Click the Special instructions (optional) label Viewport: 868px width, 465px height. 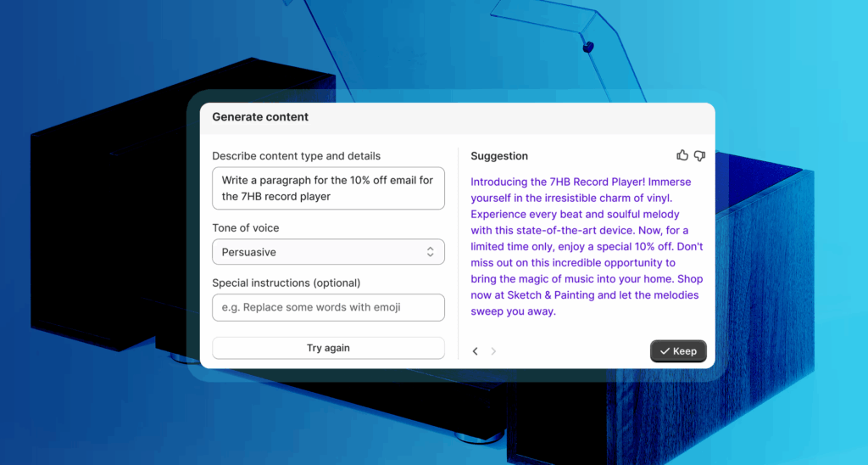coord(287,283)
